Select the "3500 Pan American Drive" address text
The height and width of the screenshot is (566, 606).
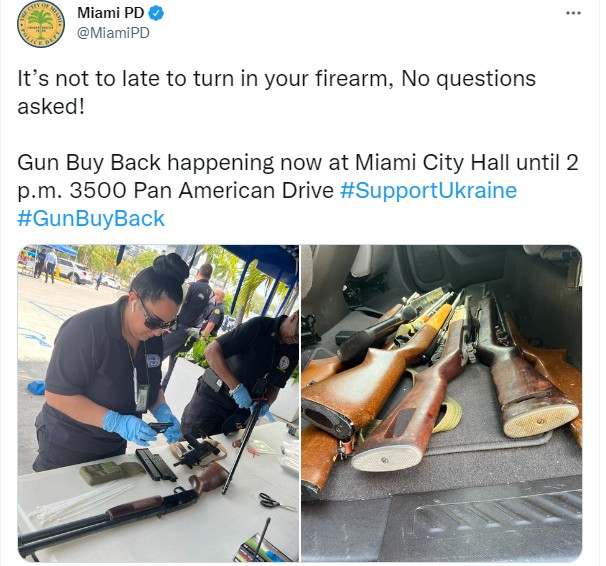(x=201, y=190)
